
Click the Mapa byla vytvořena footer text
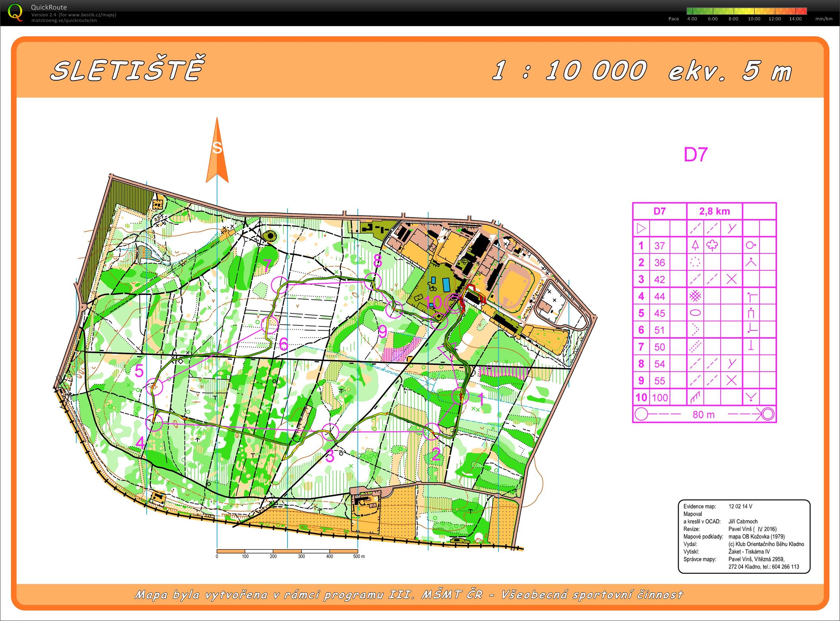pos(409,595)
